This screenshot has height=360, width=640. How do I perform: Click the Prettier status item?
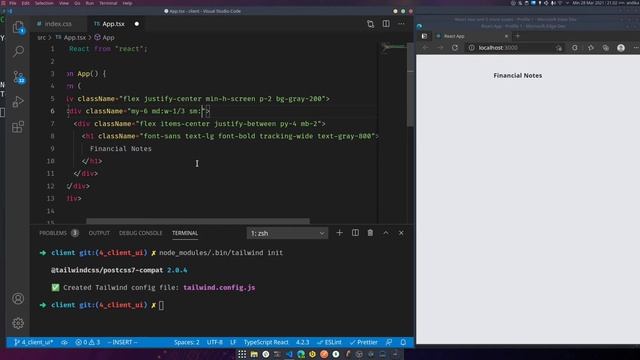(364, 342)
